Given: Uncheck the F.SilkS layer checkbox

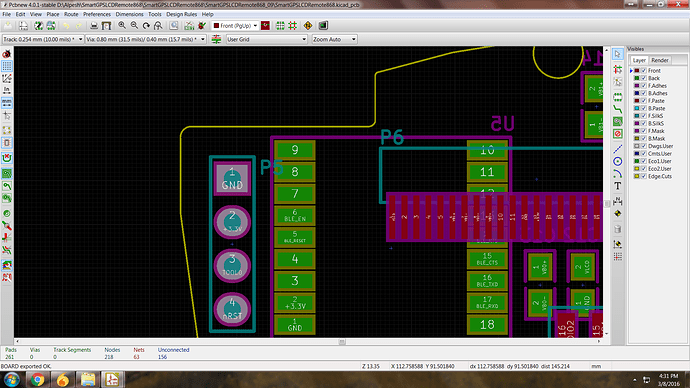Looking at the screenshot, I should pyautogui.click(x=644, y=116).
